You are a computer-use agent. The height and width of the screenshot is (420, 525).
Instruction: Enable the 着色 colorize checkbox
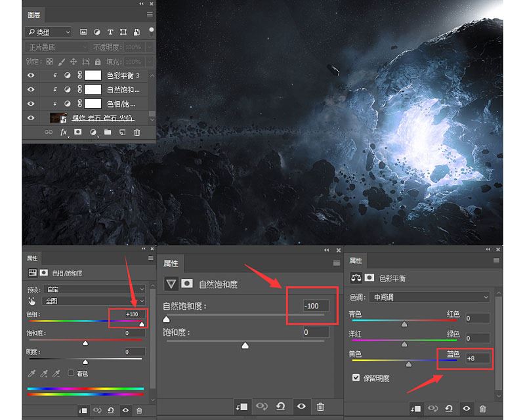[x=71, y=373]
